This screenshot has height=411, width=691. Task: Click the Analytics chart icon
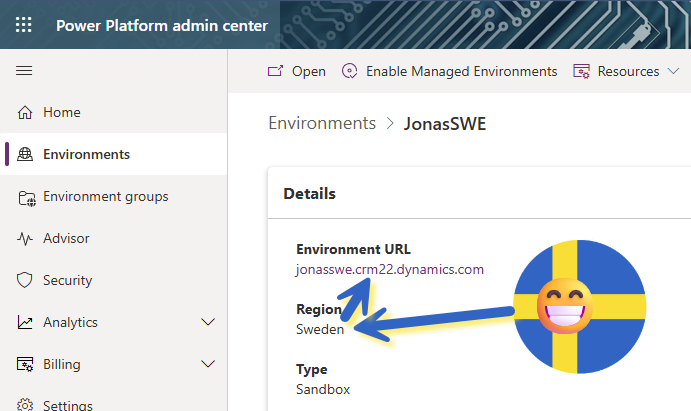point(25,322)
